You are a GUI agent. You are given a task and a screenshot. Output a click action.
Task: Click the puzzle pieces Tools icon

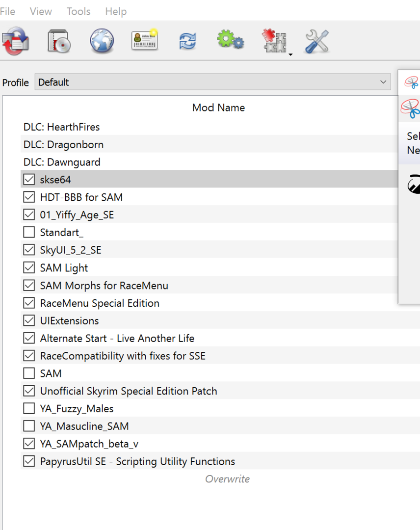[274, 41]
